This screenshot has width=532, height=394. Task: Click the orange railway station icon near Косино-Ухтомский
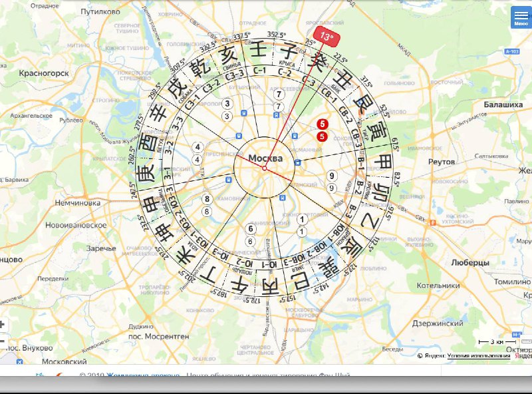click(x=432, y=222)
